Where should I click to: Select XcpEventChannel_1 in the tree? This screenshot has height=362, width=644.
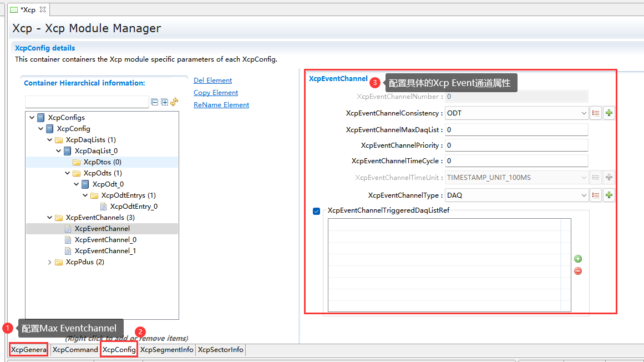(105, 251)
